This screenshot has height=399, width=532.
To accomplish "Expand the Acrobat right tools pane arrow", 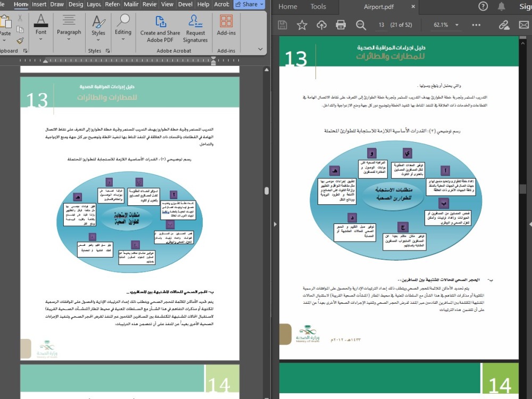I will (530, 225).
